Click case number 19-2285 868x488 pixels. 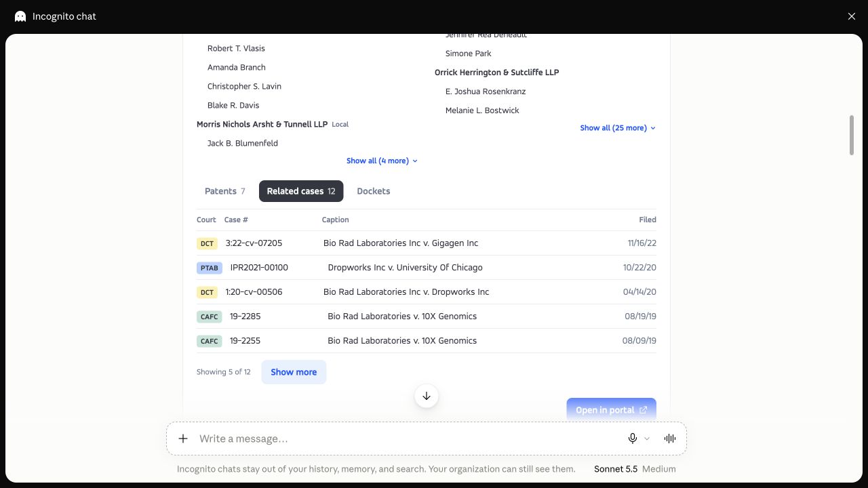point(245,317)
